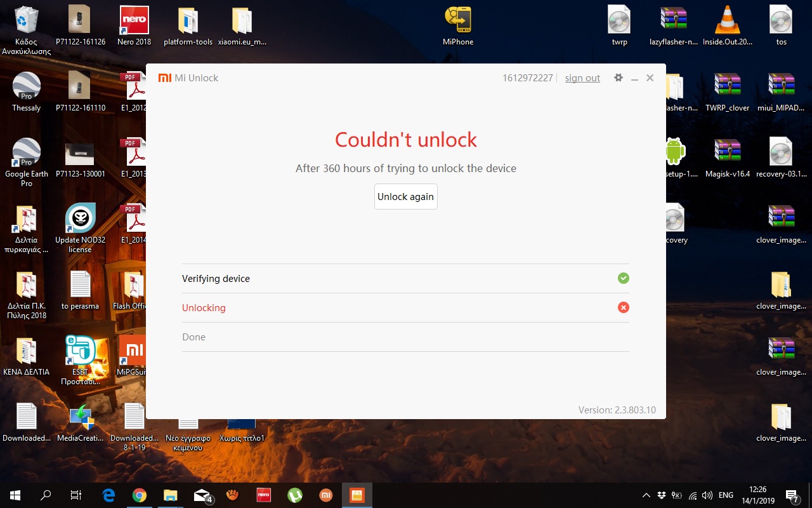Screen dimensions: 812x508
Task: Open uTorrent from the taskbar
Action: tap(295, 495)
